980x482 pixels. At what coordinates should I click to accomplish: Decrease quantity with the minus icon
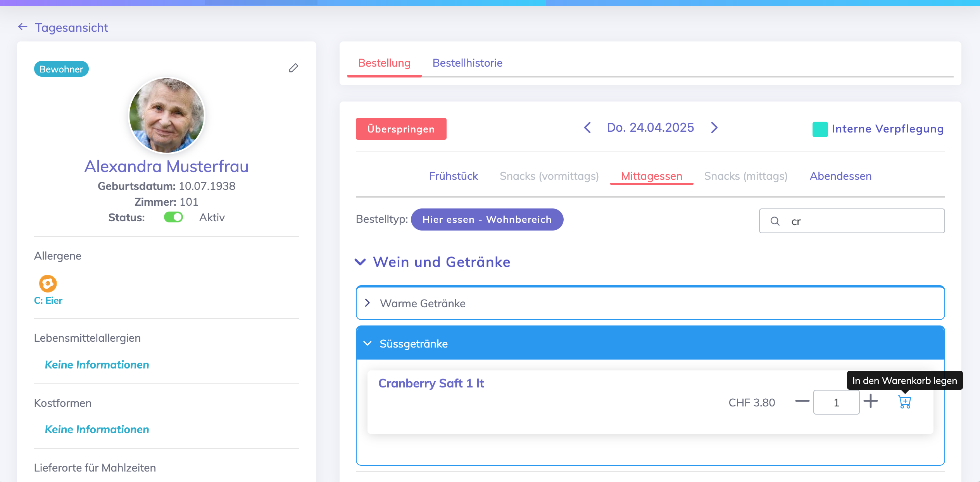pos(802,401)
